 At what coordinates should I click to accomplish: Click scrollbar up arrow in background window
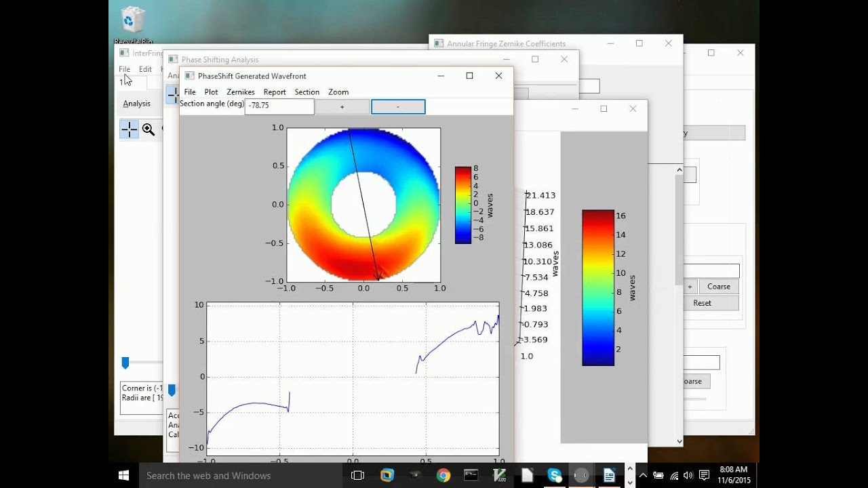[679, 169]
